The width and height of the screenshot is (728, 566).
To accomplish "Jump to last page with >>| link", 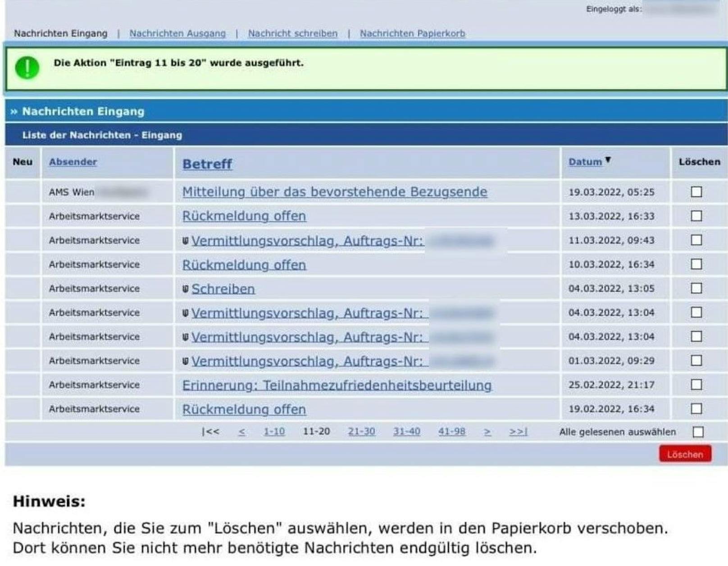I will point(518,432).
